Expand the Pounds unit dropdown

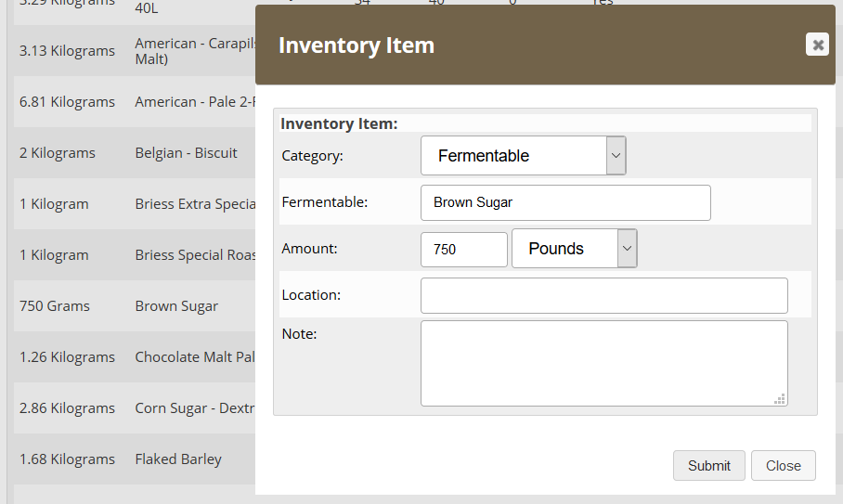coord(574,249)
